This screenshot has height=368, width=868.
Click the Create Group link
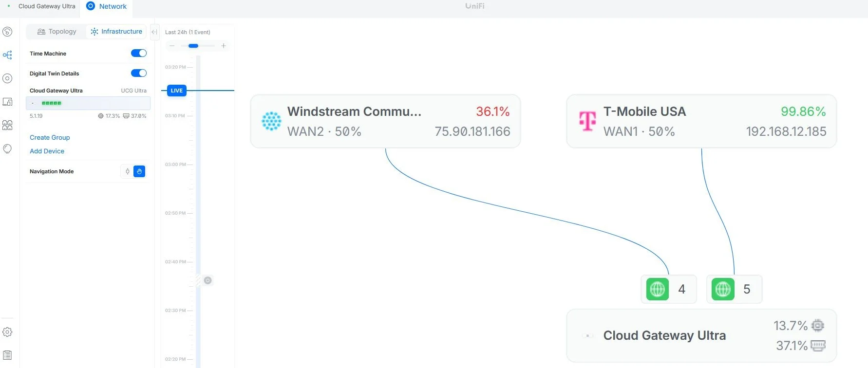(50, 138)
